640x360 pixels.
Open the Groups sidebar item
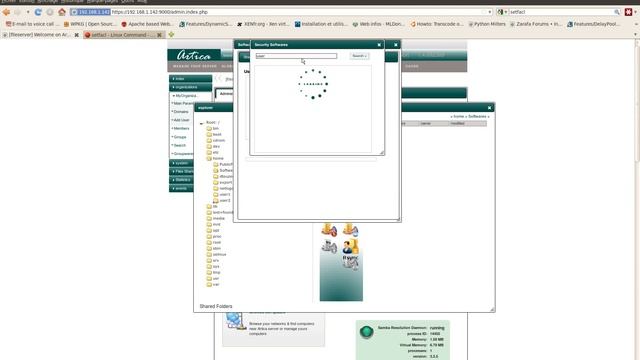tap(179, 137)
